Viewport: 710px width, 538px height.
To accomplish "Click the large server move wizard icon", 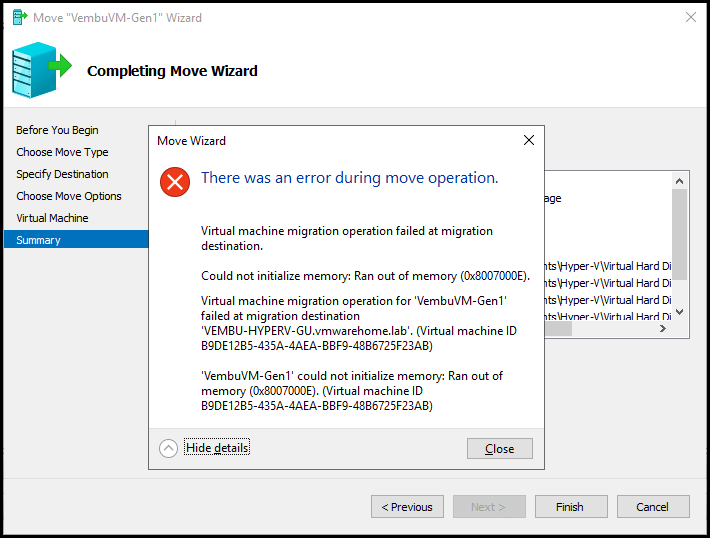I will (42, 70).
